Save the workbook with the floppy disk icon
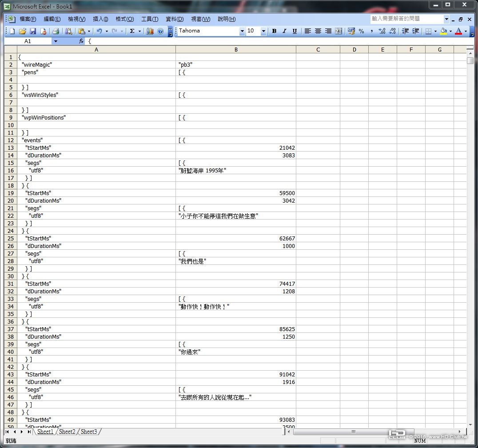The image size is (478, 448). (33, 31)
